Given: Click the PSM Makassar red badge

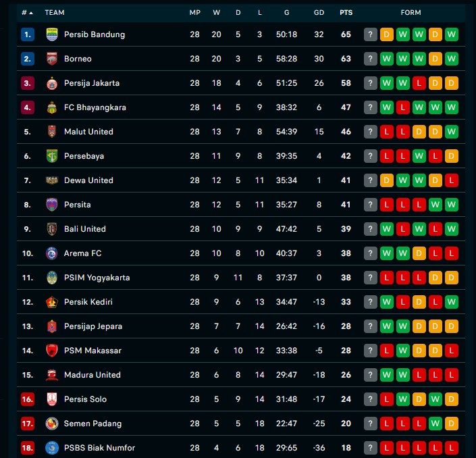Looking at the screenshot, I should [x=52, y=351].
